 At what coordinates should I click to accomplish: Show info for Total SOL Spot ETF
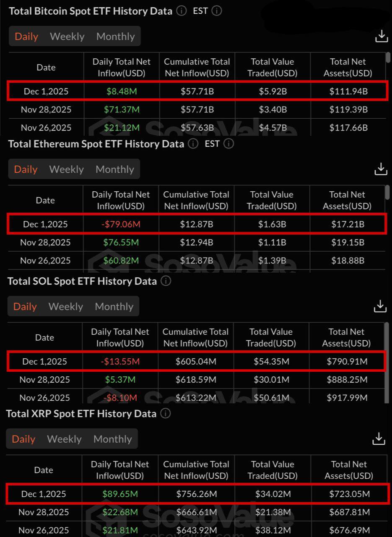166,281
